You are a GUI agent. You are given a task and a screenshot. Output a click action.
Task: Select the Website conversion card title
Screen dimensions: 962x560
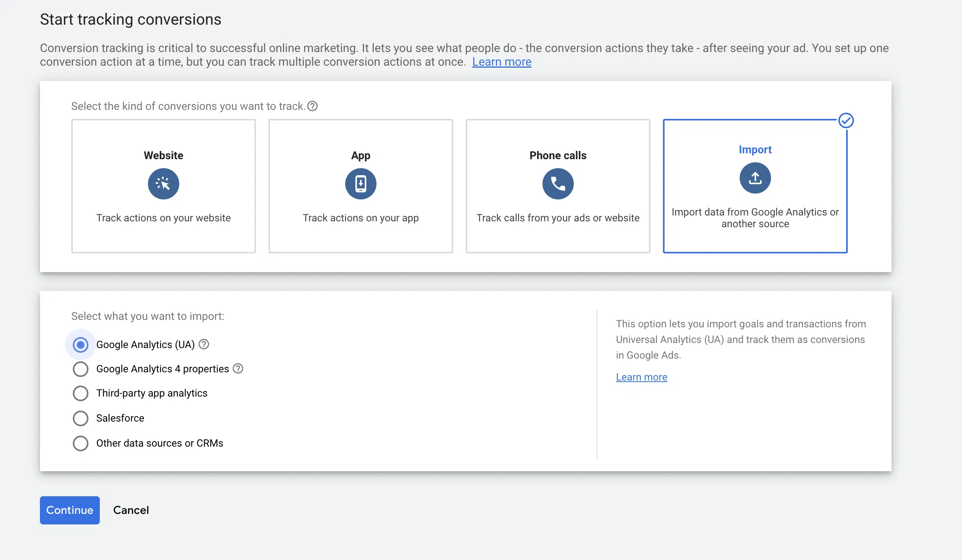pyautogui.click(x=164, y=155)
